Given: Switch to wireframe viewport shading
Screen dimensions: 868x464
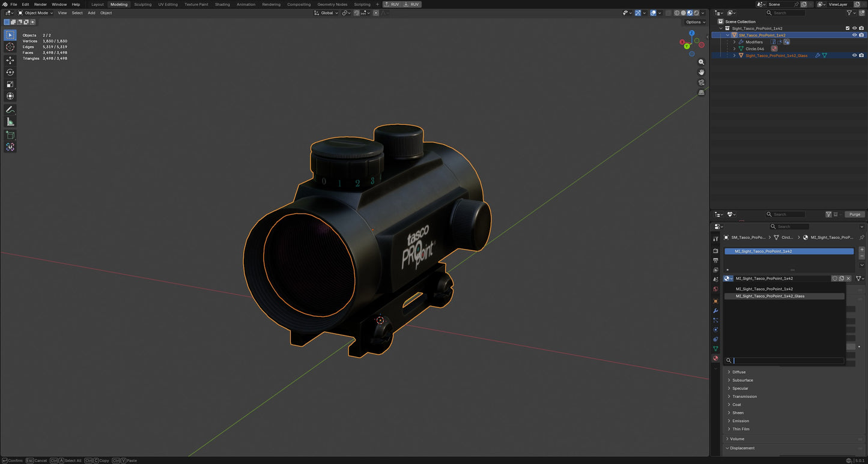Looking at the screenshot, I should pos(677,13).
